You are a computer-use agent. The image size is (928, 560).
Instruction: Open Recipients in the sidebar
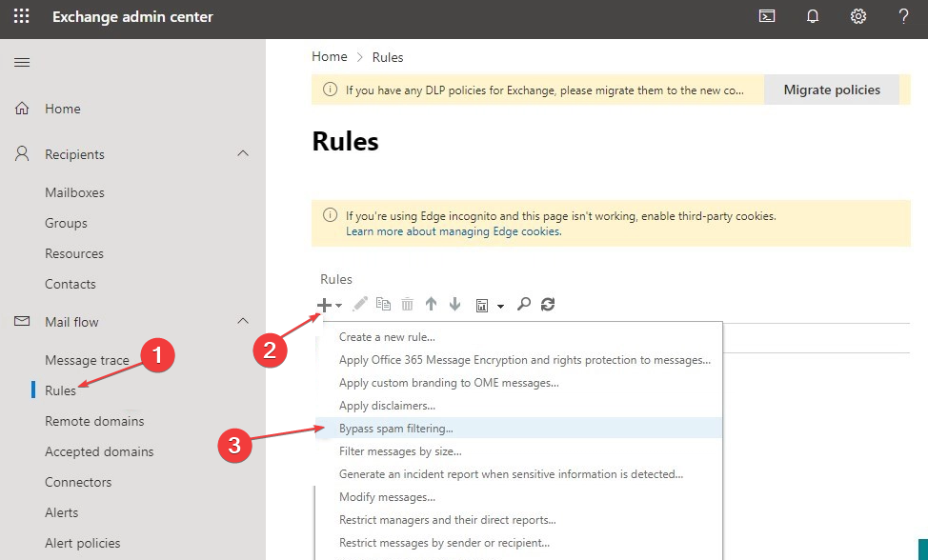point(74,154)
